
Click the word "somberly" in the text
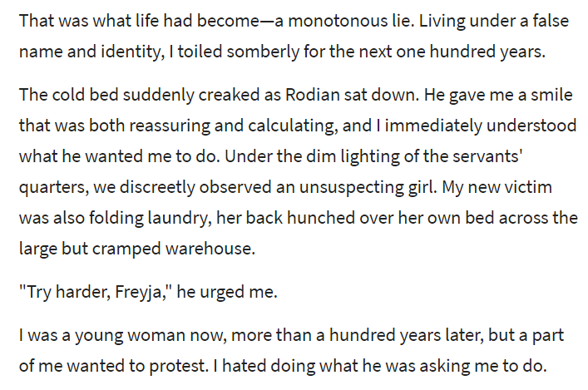coord(263,52)
